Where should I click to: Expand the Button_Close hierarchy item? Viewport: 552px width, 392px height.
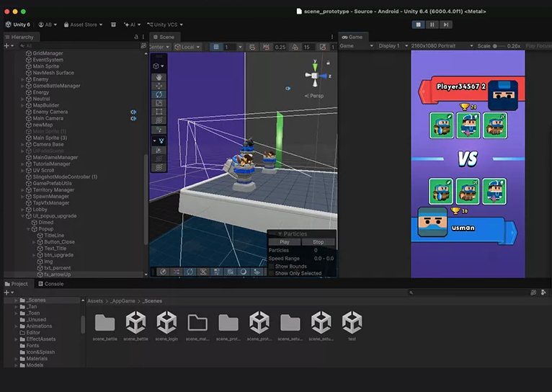pyautogui.click(x=34, y=242)
